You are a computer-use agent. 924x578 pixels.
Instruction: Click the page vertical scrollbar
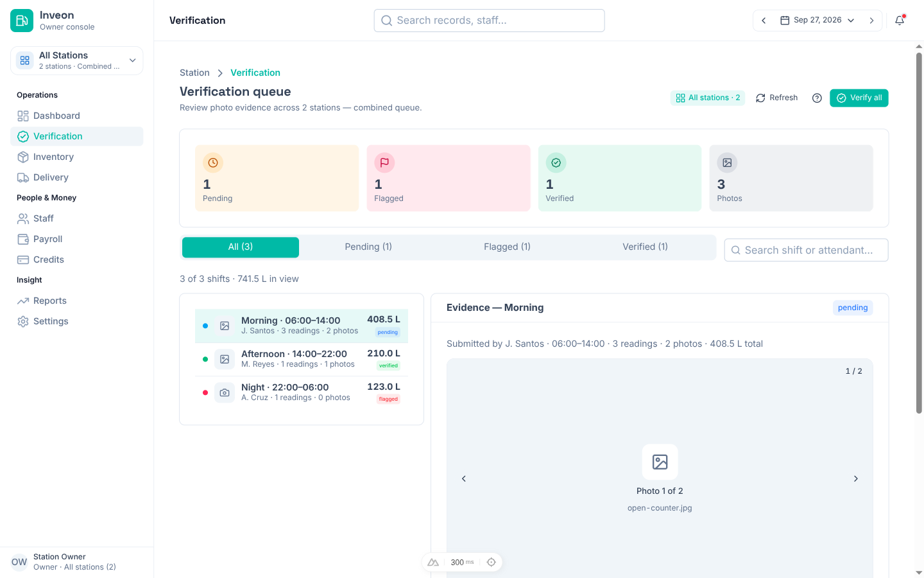919,232
